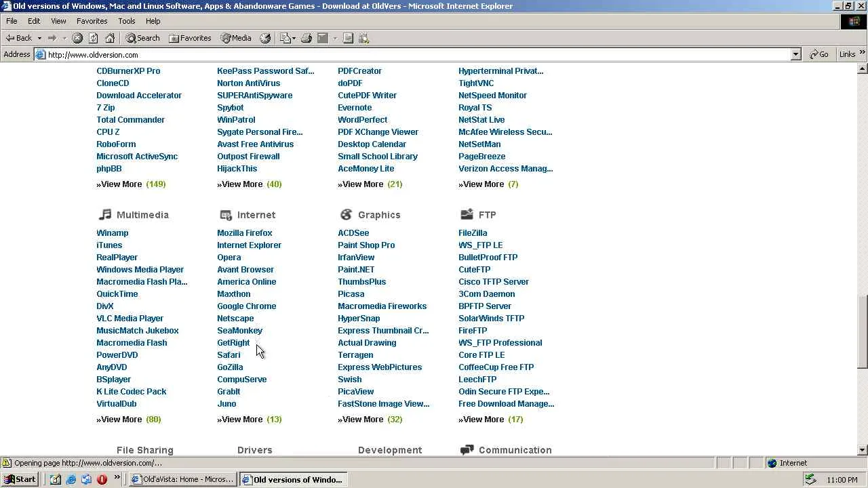Click the iTunes link

point(109,245)
